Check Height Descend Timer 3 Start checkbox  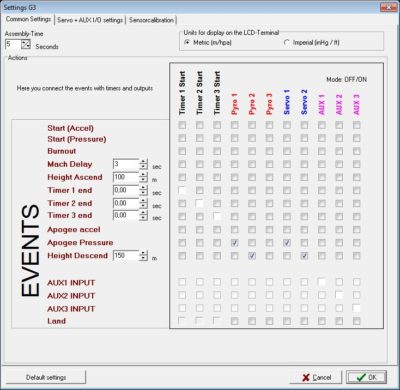pyautogui.click(x=217, y=256)
